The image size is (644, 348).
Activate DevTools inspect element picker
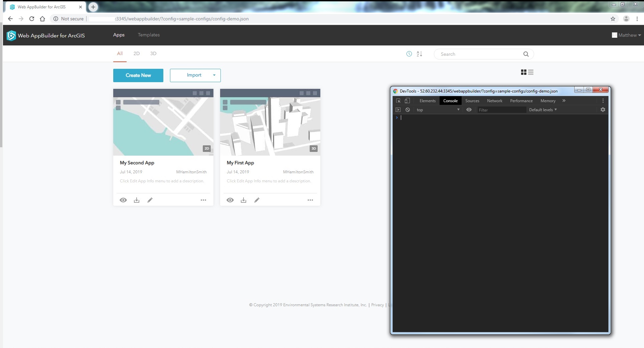coord(398,101)
